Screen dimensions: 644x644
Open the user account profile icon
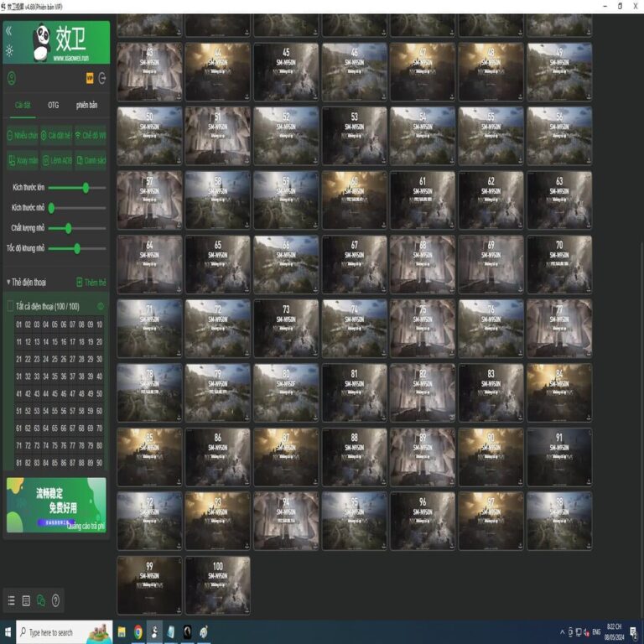tap(12, 78)
